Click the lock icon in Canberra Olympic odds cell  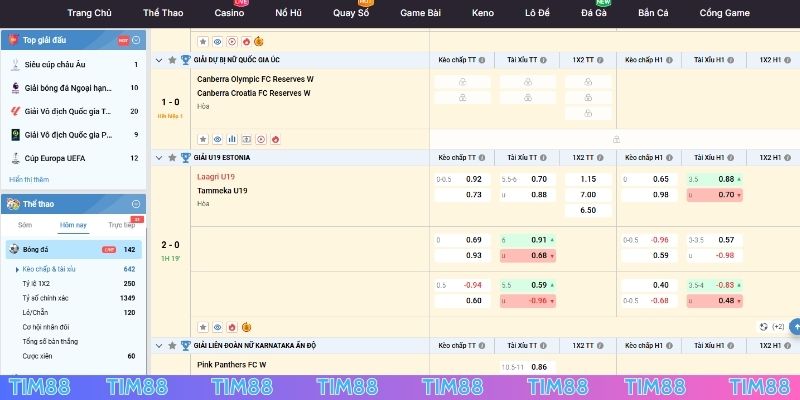point(461,81)
